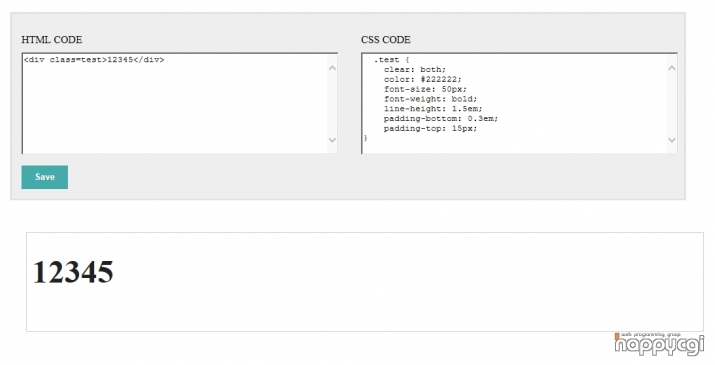
Task: Click the CSS CODE label
Action: [386, 40]
